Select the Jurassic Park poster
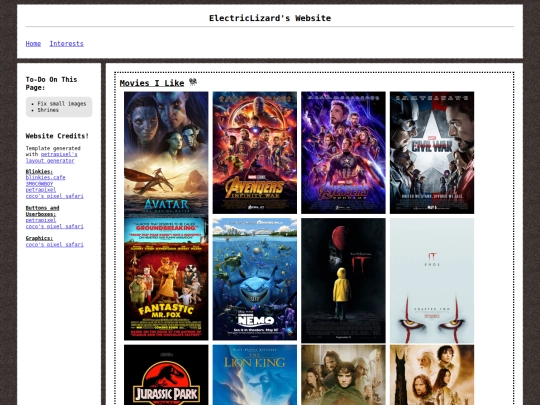The image size is (540, 405). click(166, 375)
